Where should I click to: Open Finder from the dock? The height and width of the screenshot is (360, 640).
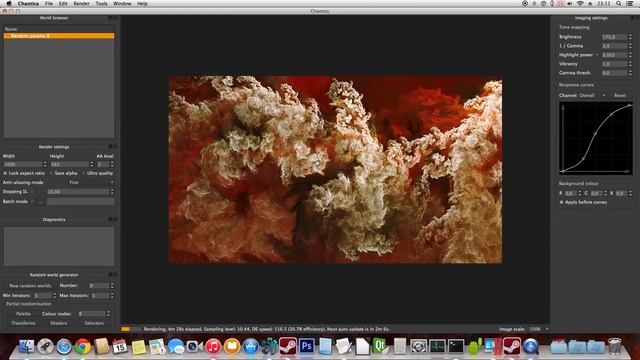(27, 347)
